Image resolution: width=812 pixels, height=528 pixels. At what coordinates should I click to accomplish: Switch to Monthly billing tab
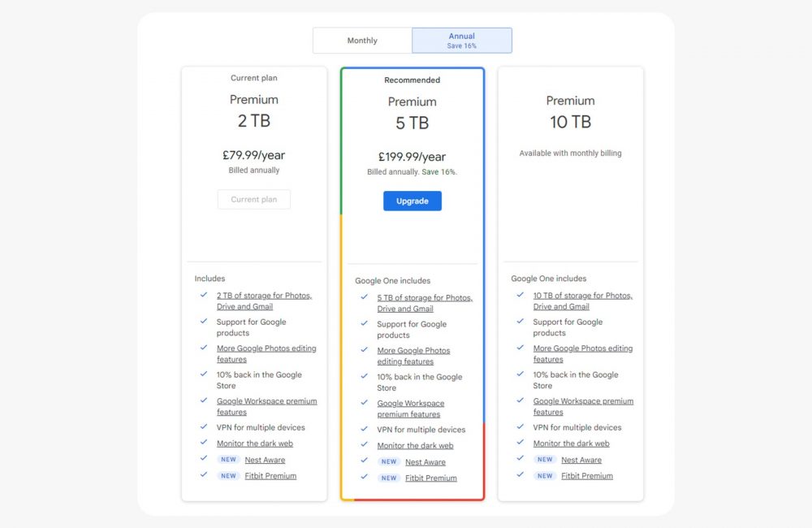[362, 41]
